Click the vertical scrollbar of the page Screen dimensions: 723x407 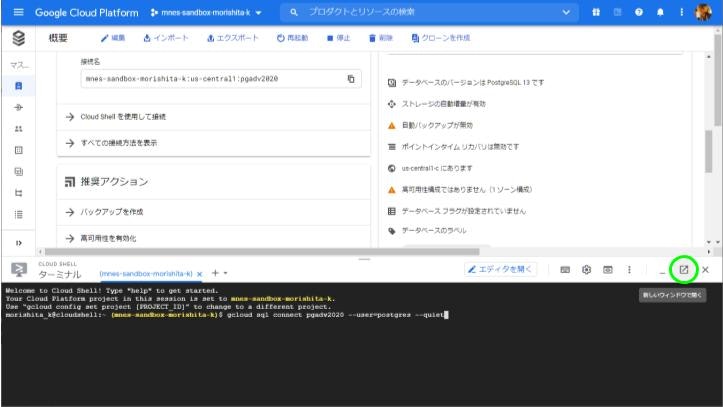[718, 78]
